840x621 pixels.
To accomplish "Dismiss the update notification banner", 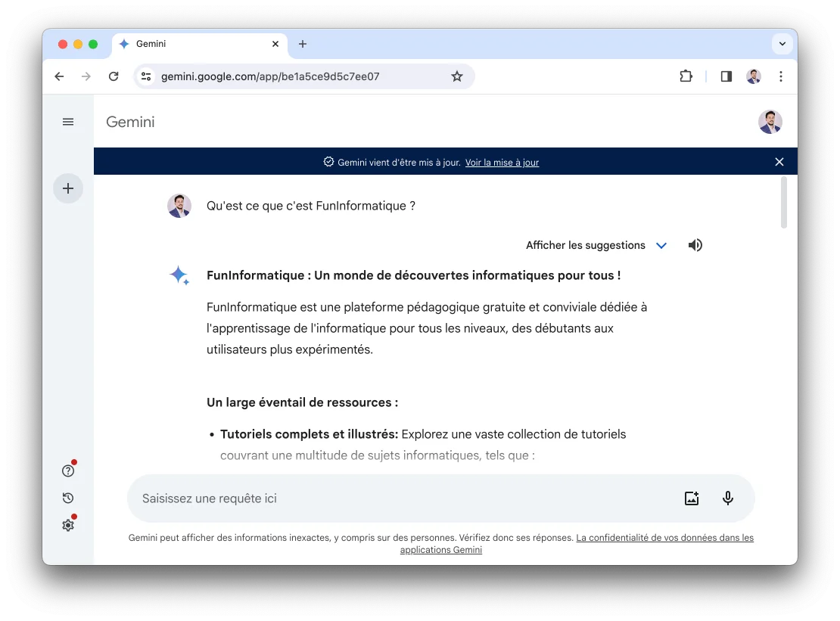I will click(779, 162).
